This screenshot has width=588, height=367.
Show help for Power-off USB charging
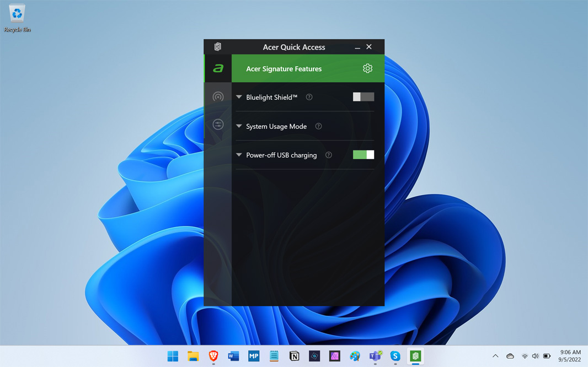pyautogui.click(x=328, y=155)
